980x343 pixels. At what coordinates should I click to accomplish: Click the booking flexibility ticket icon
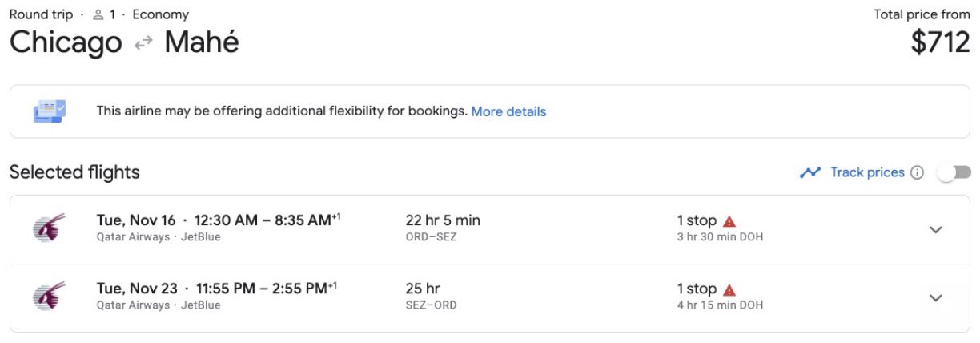pyautogui.click(x=50, y=111)
